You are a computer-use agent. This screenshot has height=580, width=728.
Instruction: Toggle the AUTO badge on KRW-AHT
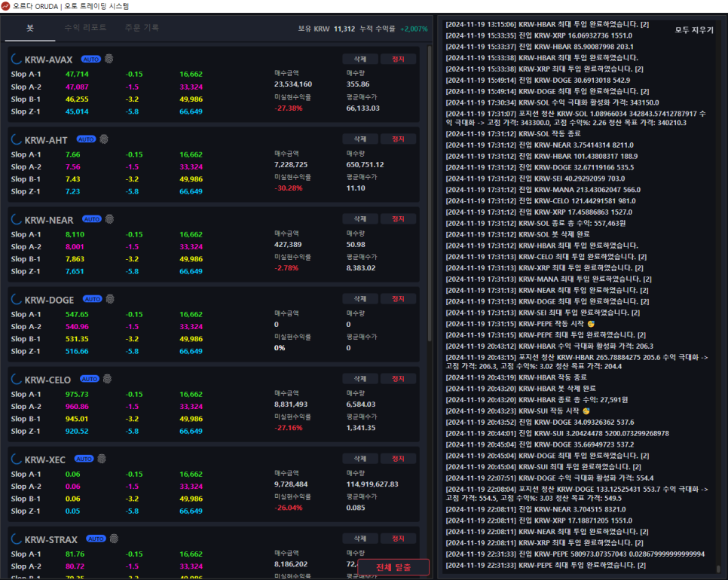[x=86, y=139]
